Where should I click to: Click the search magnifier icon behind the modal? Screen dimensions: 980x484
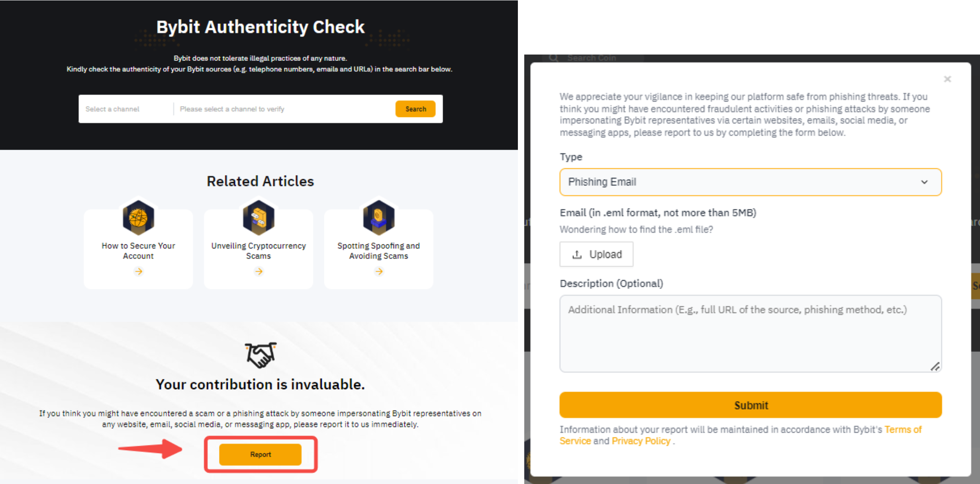[x=554, y=58]
